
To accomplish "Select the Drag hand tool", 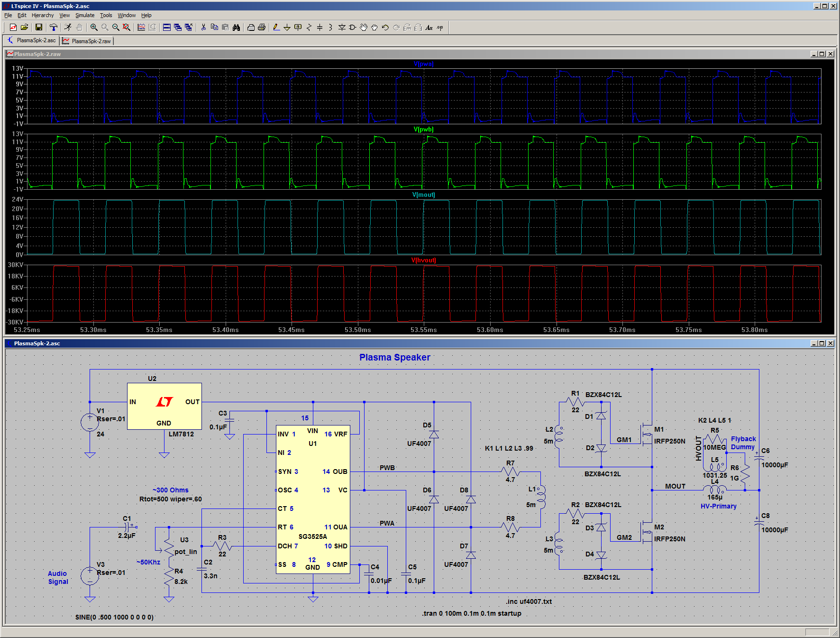I will pyautogui.click(x=374, y=28).
